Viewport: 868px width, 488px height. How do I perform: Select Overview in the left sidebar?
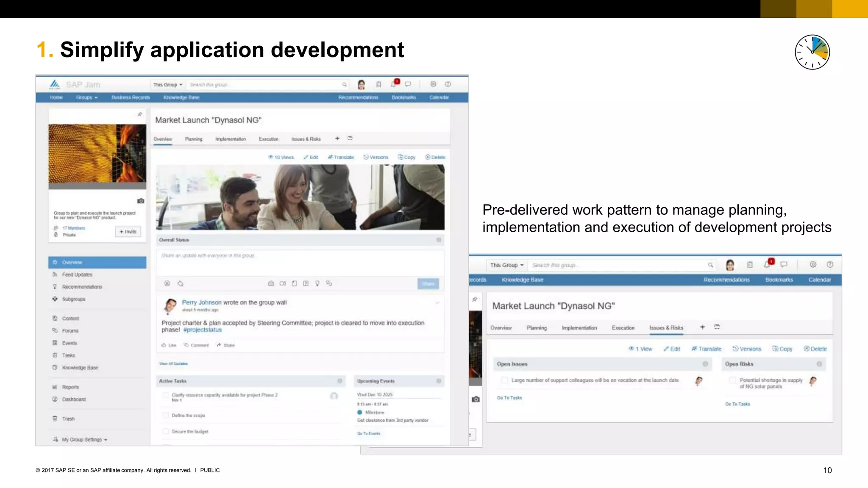tap(97, 263)
